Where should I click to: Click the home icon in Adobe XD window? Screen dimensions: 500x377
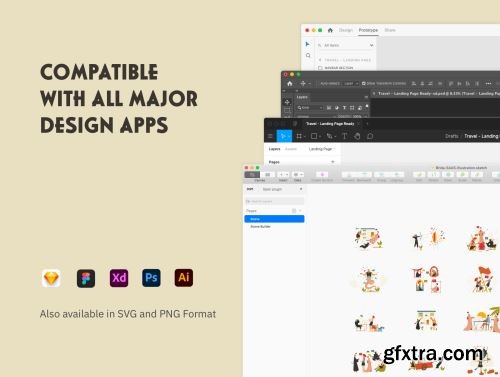tap(330, 30)
